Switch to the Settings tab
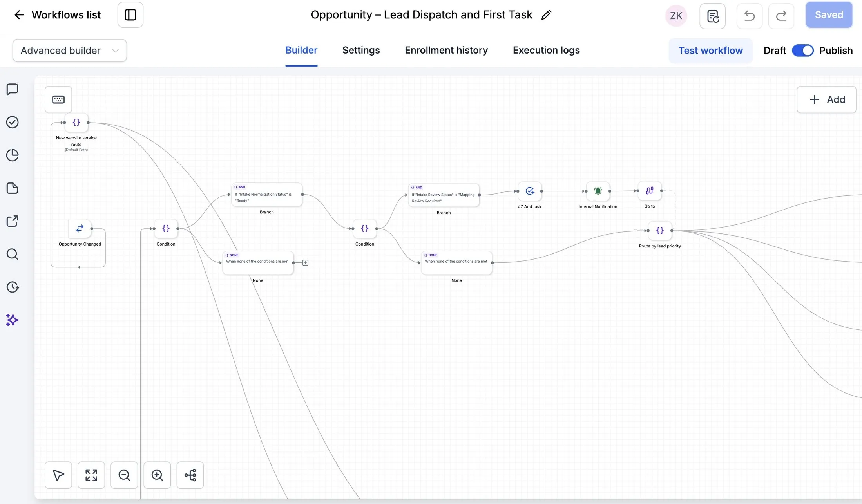 pyautogui.click(x=361, y=51)
